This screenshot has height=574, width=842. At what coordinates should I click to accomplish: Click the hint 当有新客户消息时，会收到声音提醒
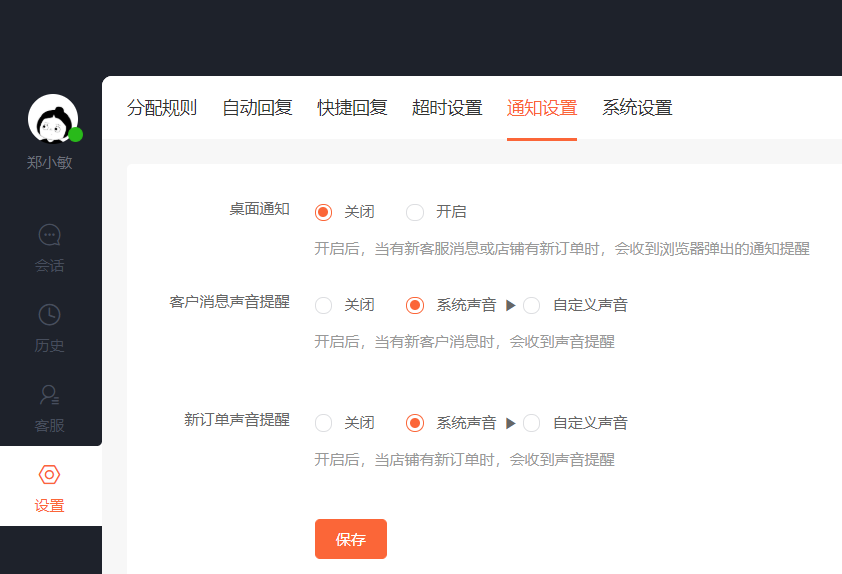464,342
